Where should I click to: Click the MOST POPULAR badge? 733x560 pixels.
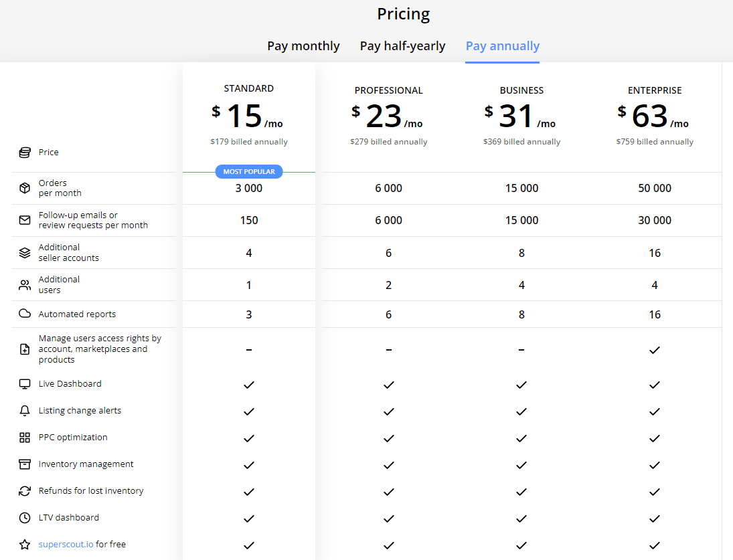coord(249,172)
